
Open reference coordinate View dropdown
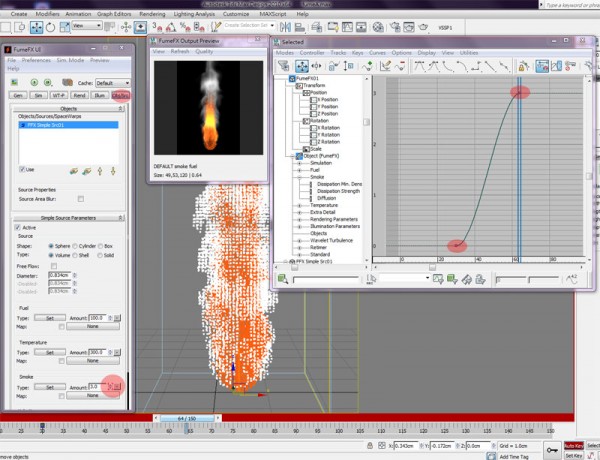87,26
